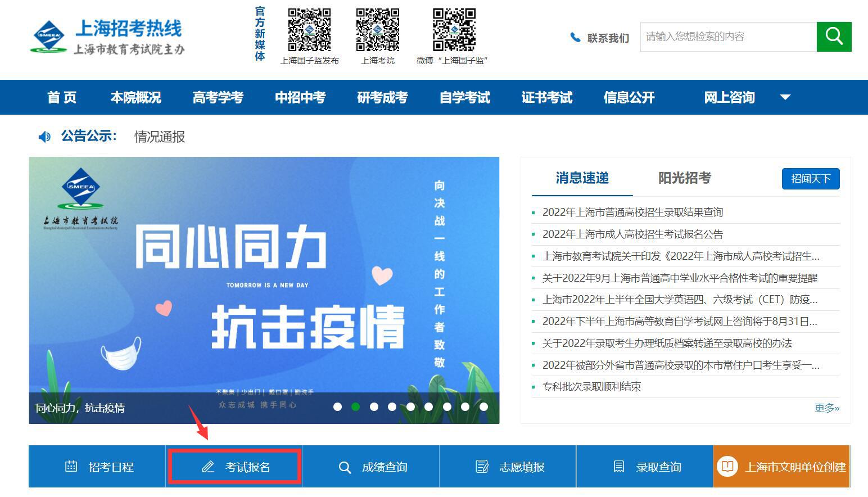868x497 pixels.
Task: Click the magnifier icon for 成绩查询
Action: [x=345, y=467]
